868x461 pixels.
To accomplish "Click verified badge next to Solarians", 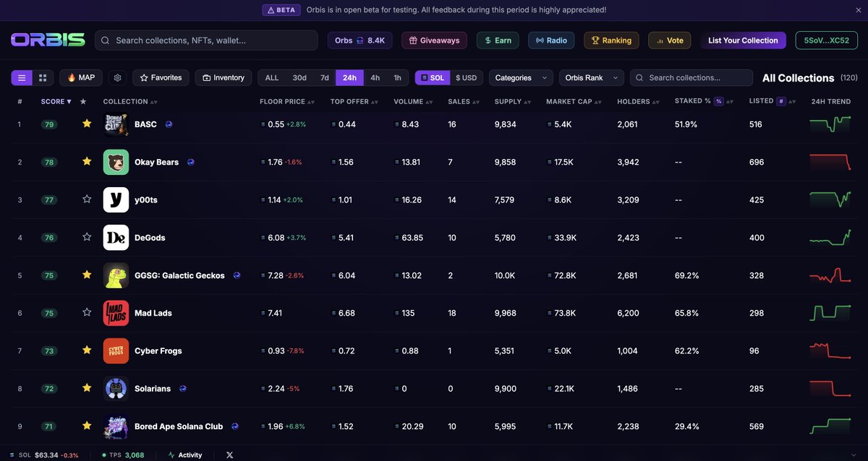I will click(183, 389).
